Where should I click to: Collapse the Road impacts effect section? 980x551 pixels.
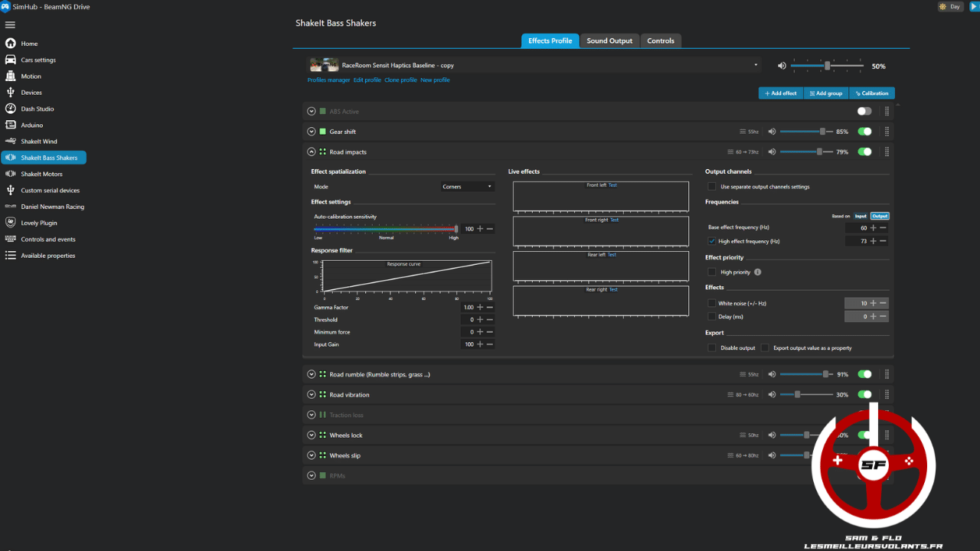click(x=312, y=152)
